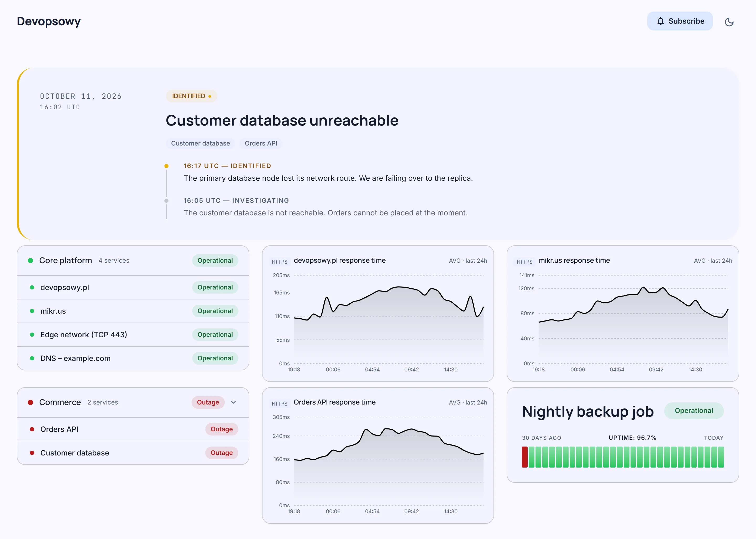Image resolution: width=756 pixels, height=539 pixels.
Task: Select the Customer database incident tag
Action: coord(200,143)
